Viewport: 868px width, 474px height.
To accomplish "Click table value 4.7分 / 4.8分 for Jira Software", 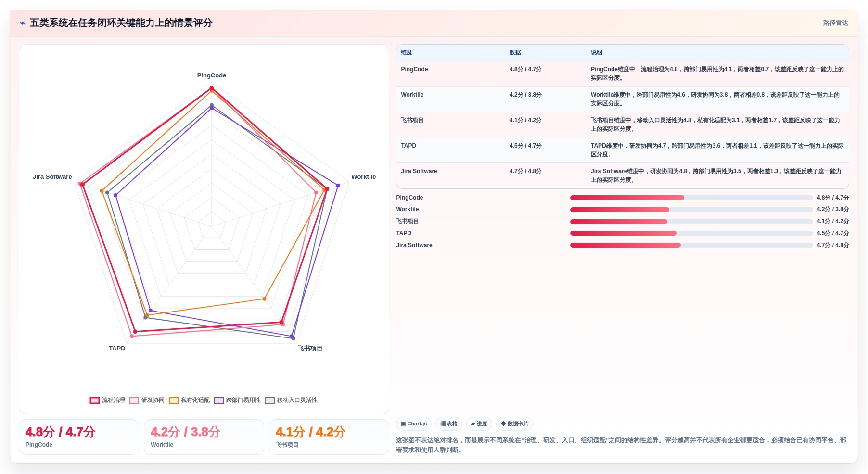I will coord(525,171).
